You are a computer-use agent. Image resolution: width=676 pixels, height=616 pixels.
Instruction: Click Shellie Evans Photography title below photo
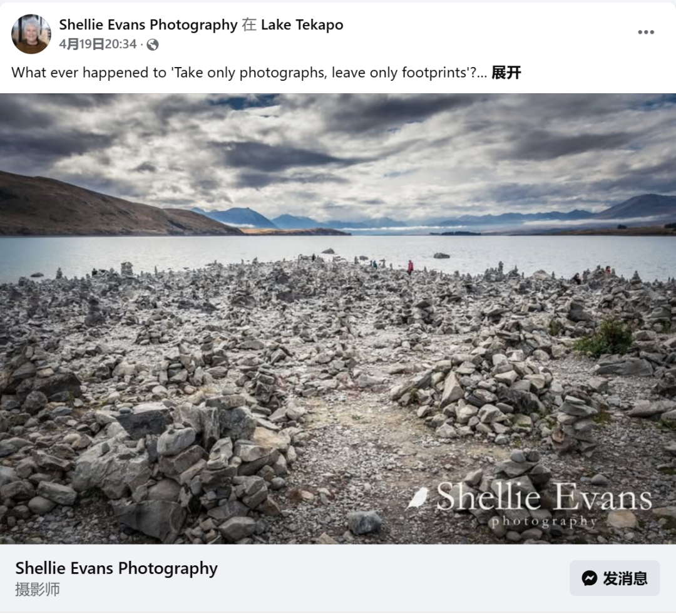tap(116, 568)
